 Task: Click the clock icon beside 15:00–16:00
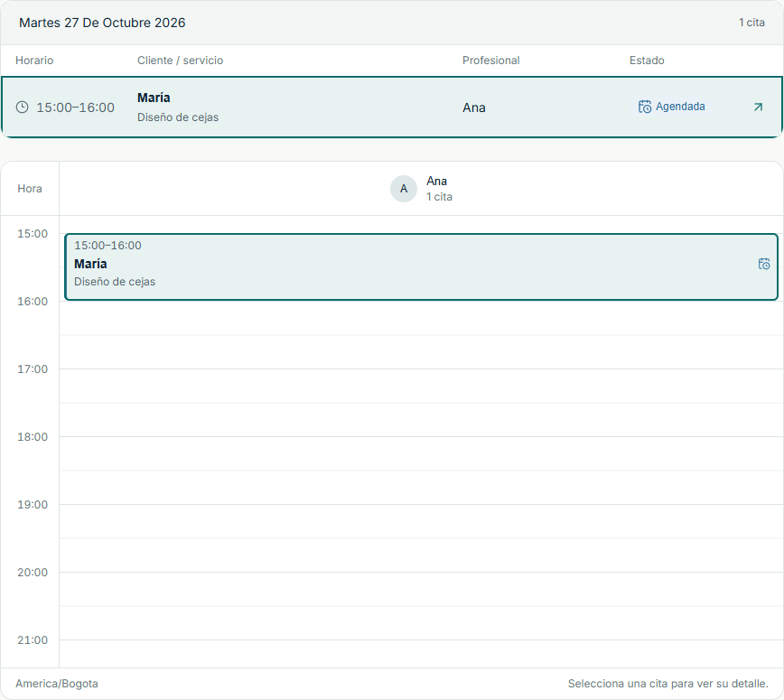pyautogui.click(x=22, y=107)
